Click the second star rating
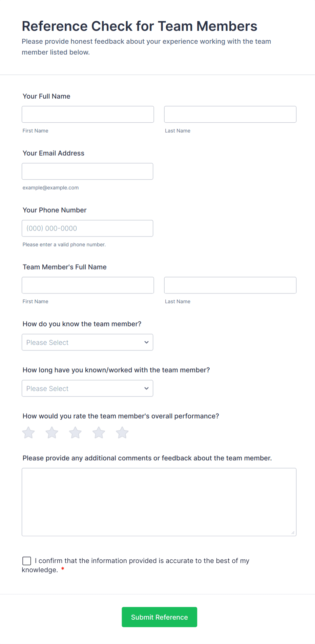The width and height of the screenshot is (315, 644). 51,432
